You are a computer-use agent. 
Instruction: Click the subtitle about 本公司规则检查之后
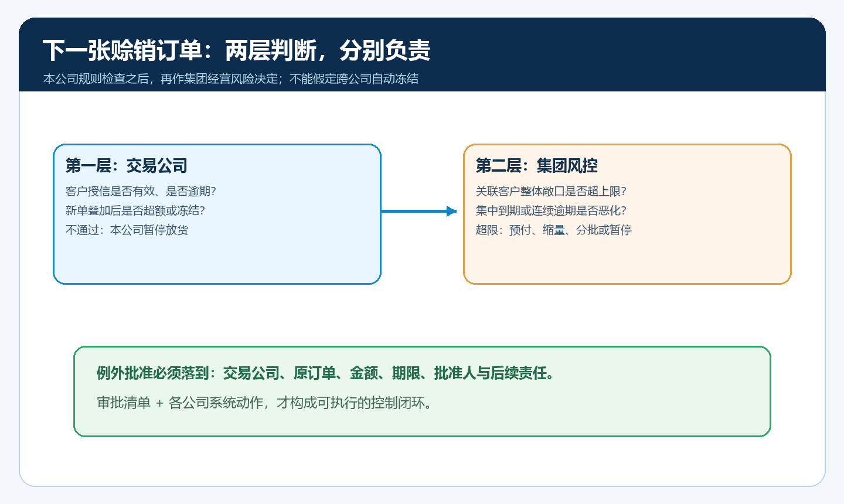tap(231, 79)
